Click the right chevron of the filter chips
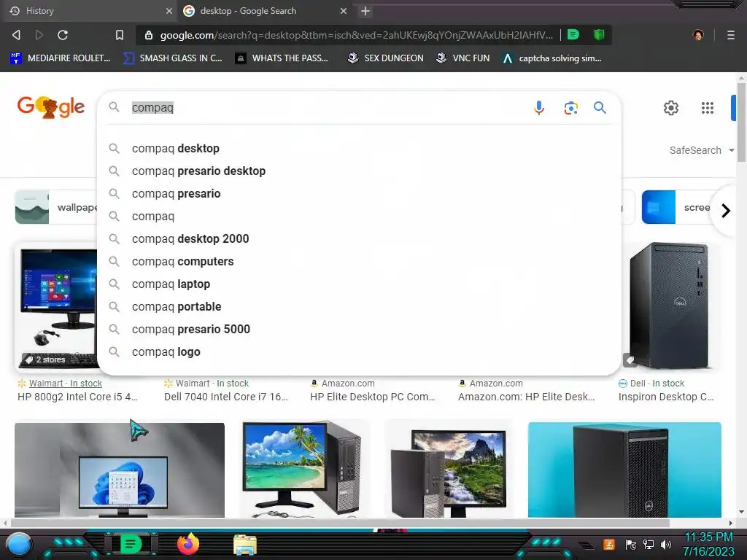Image resolution: width=747 pixels, height=560 pixels. tap(726, 211)
